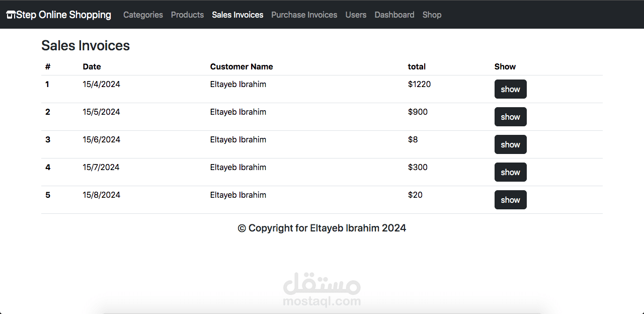Click the $900 total cell
Image resolution: width=644 pixels, height=314 pixels.
418,112
